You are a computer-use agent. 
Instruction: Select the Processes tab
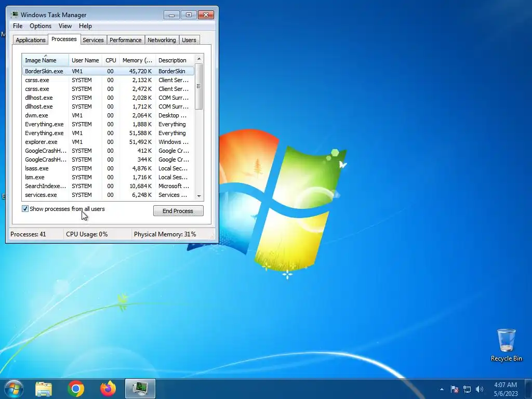tap(64, 39)
